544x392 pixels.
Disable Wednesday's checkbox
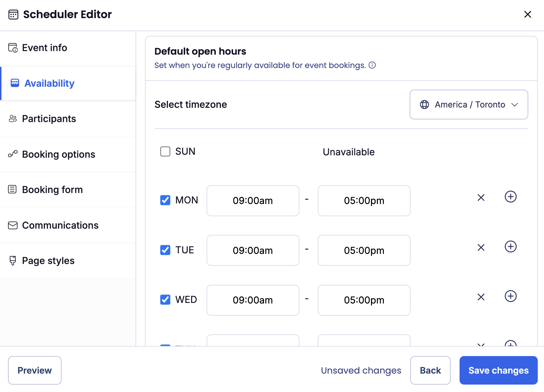(165, 300)
